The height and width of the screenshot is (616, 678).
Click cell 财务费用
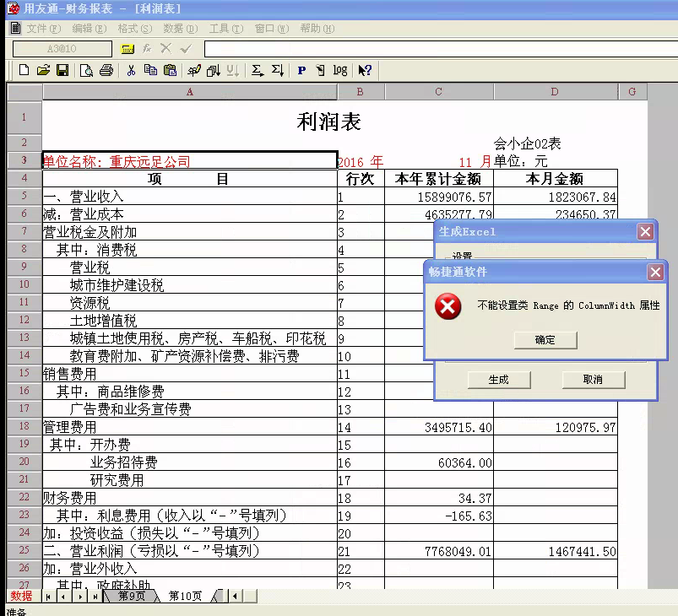click(x=190, y=498)
